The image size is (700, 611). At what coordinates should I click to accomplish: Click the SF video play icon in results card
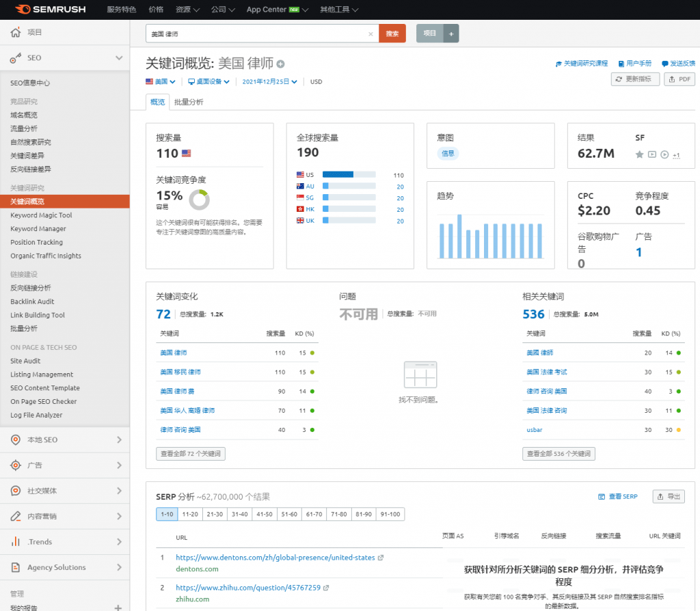[663, 155]
